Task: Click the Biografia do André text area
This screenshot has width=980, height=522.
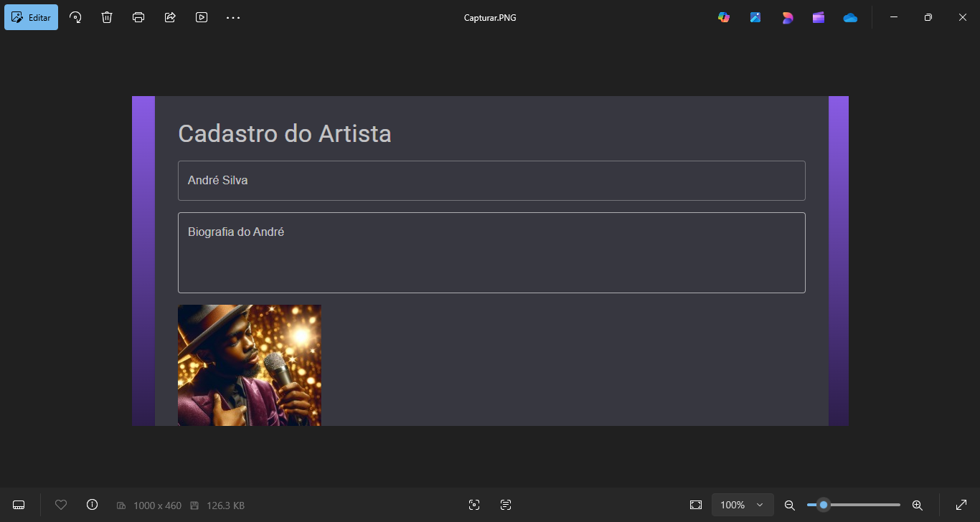Action: (491, 252)
